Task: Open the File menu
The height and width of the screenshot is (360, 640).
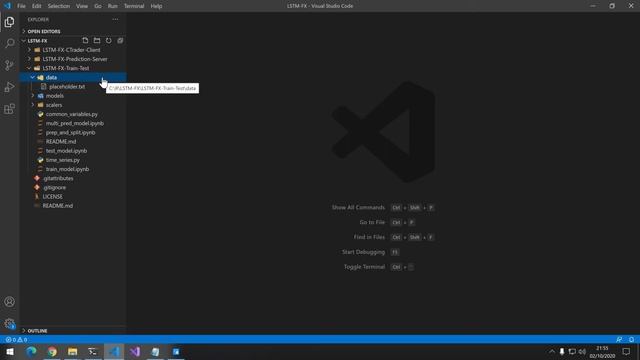Action: [21, 6]
